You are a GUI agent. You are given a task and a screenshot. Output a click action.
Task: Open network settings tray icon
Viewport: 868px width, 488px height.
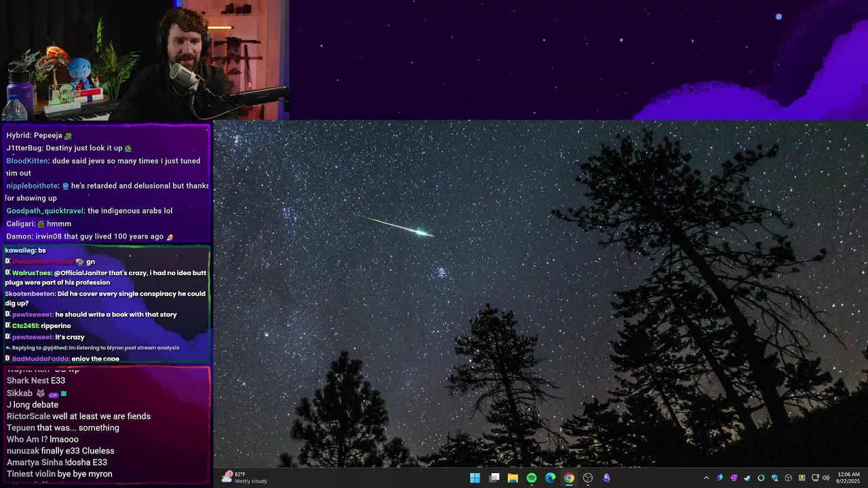(816, 478)
